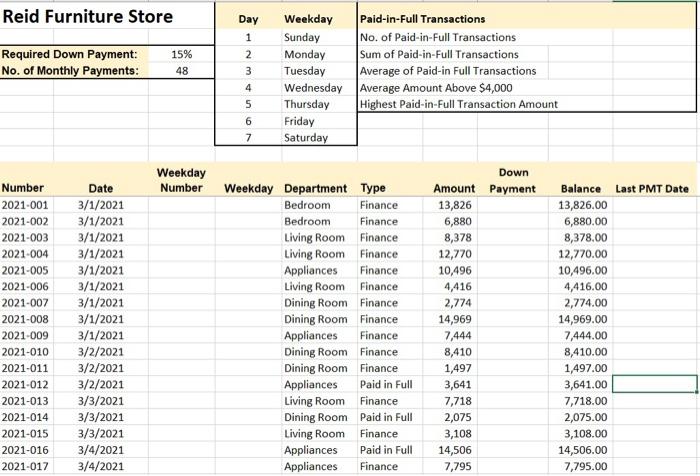Select the Paid-in-Full Transactions header

(x=422, y=19)
